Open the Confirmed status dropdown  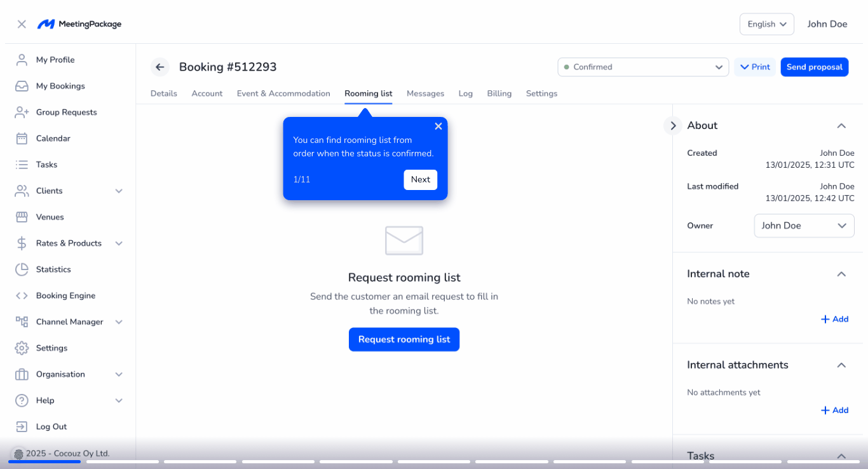coord(643,67)
